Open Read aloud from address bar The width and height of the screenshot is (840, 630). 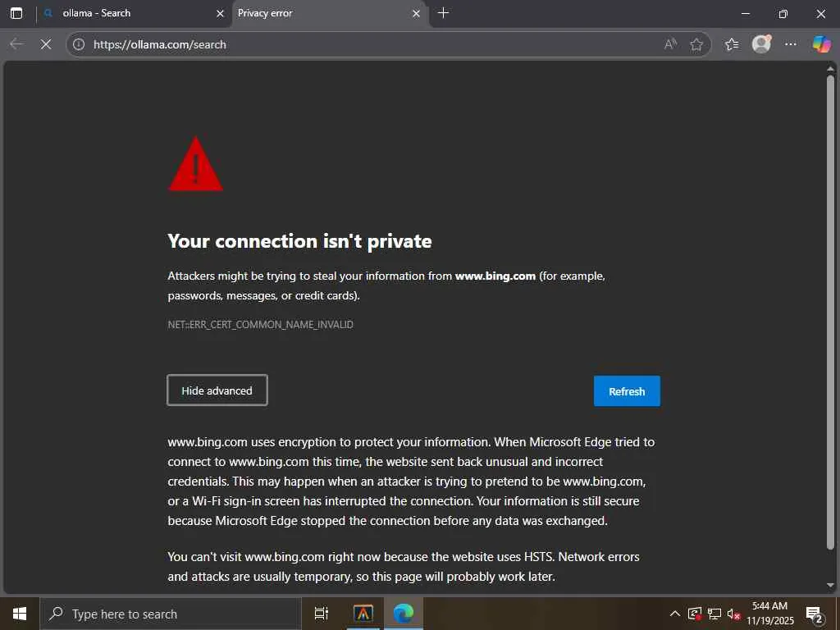(670, 44)
